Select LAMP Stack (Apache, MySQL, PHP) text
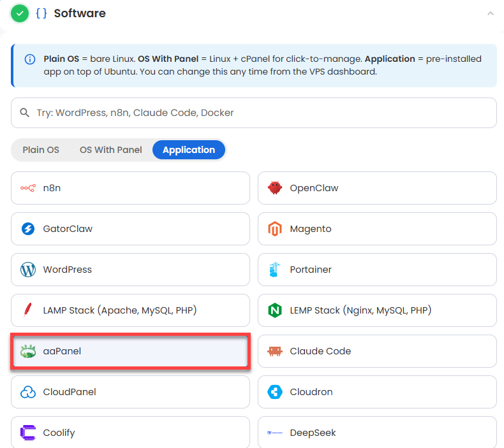Image resolution: width=504 pixels, height=448 pixels. [x=120, y=310]
